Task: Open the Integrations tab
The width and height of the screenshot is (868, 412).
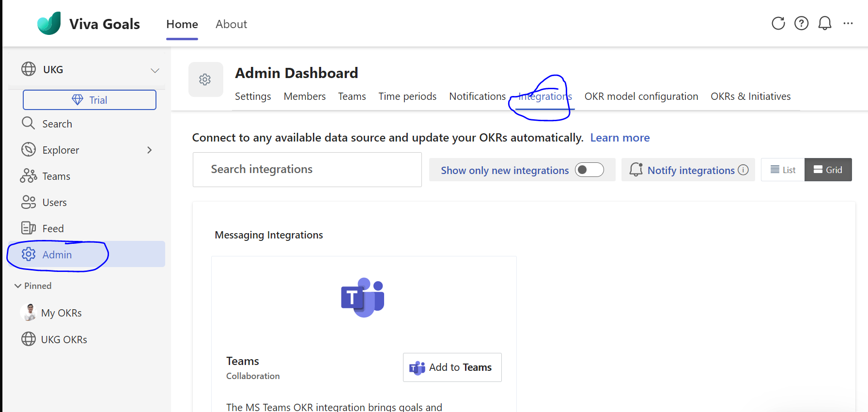Action: click(545, 96)
